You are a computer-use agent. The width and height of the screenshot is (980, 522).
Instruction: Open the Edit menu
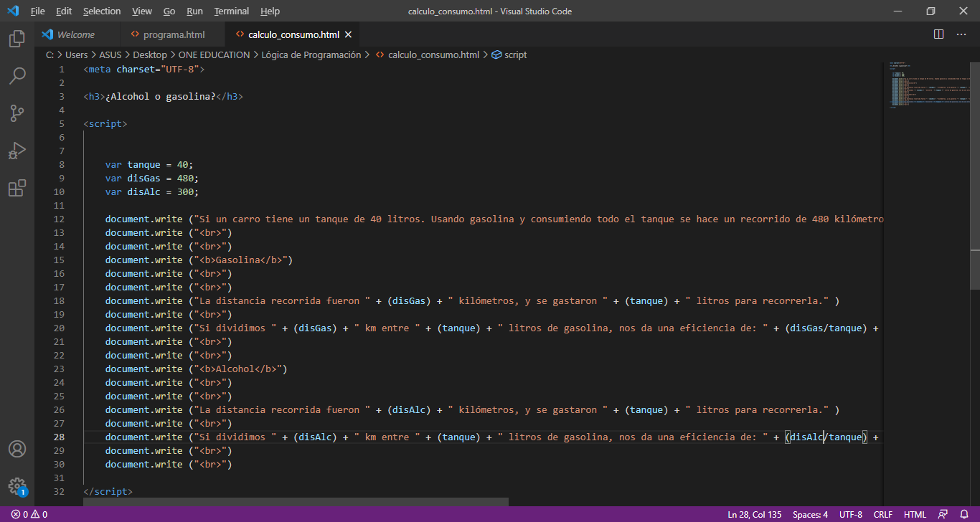64,11
